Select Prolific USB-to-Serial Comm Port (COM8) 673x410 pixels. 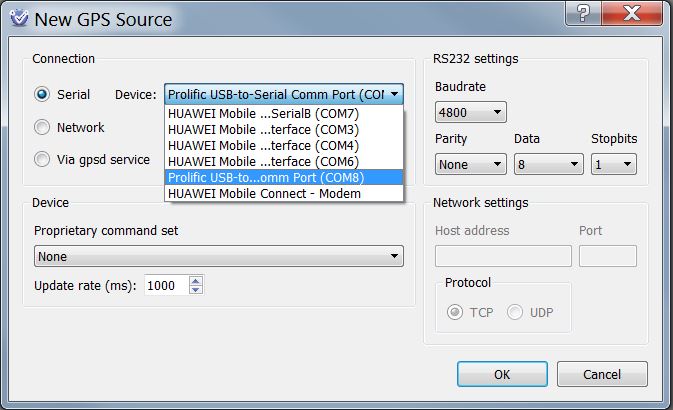(263, 177)
